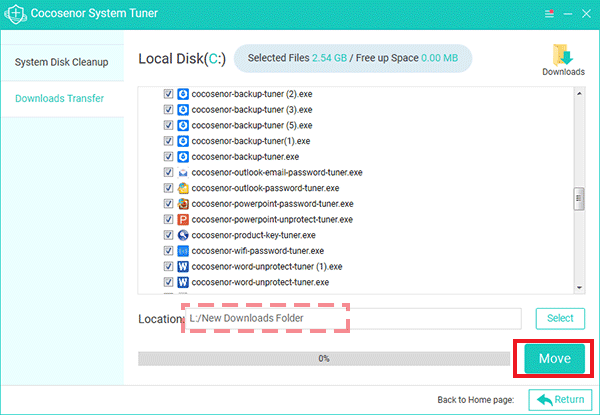Uncheck powerpoint-password-tuner.exe checkbox
Viewport: 600px width, 415px height.
pos(168,204)
